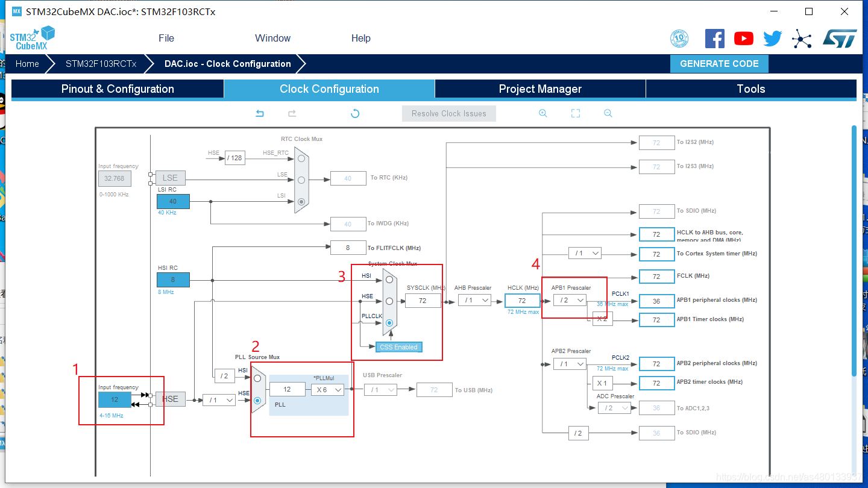
Task: Click the refresh clock configuration icon
Action: coord(355,113)
